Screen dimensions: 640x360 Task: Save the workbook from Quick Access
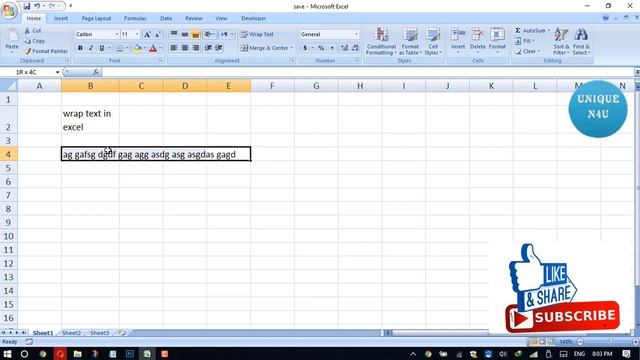(27, 6)
